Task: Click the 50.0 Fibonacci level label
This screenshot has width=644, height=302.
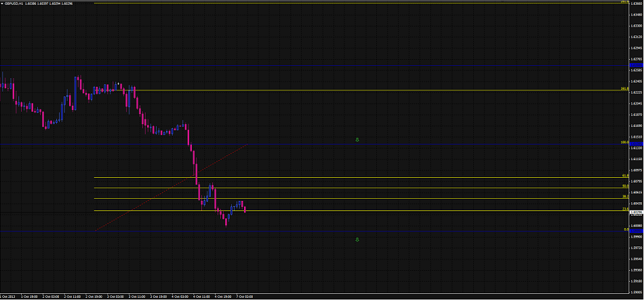Action: (x=624, y=186)
